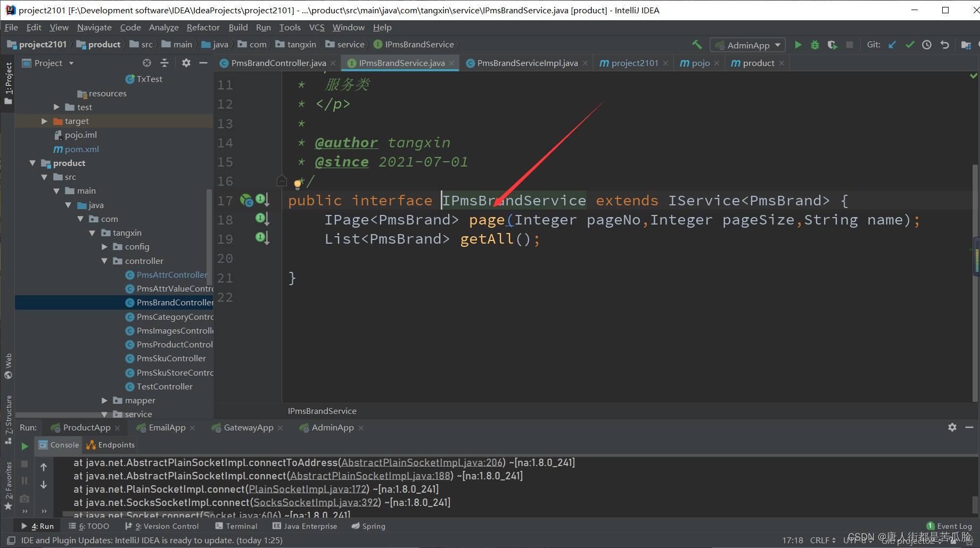
Task: Open AbstractPlainSocketImpl.java:206 stack trace link
Action: (x=422, y=463)
